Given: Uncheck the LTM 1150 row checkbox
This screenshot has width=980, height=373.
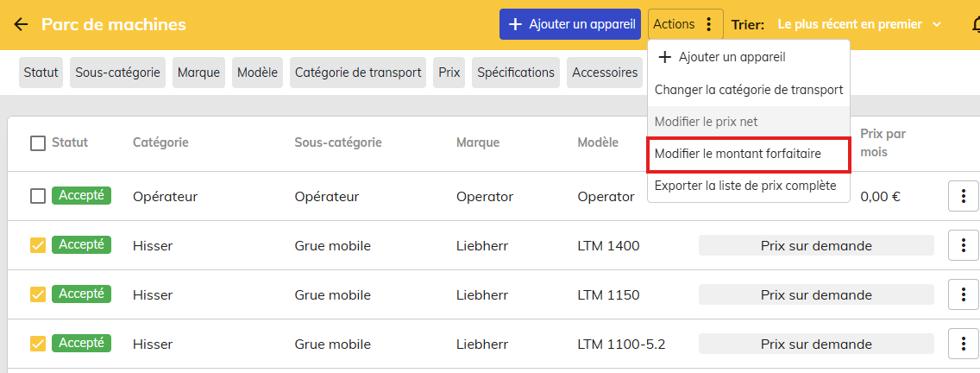Looking at the screenshot, I should (38, 294).
